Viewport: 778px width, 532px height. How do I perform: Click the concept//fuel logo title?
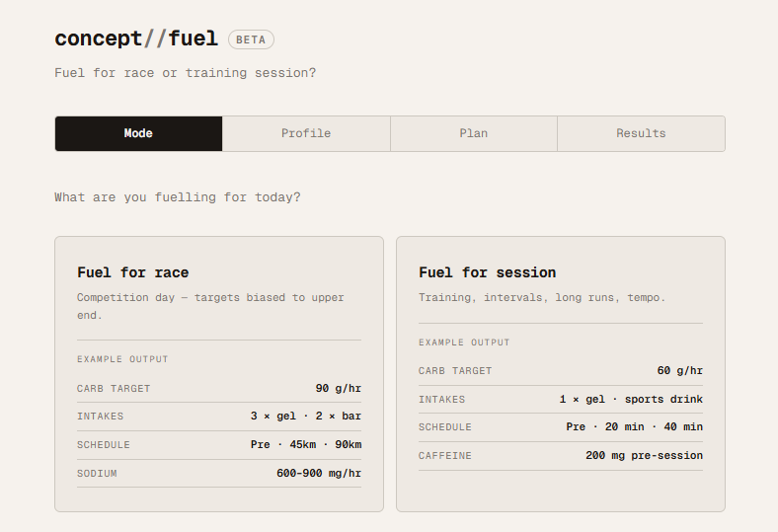tap(136, 38)
